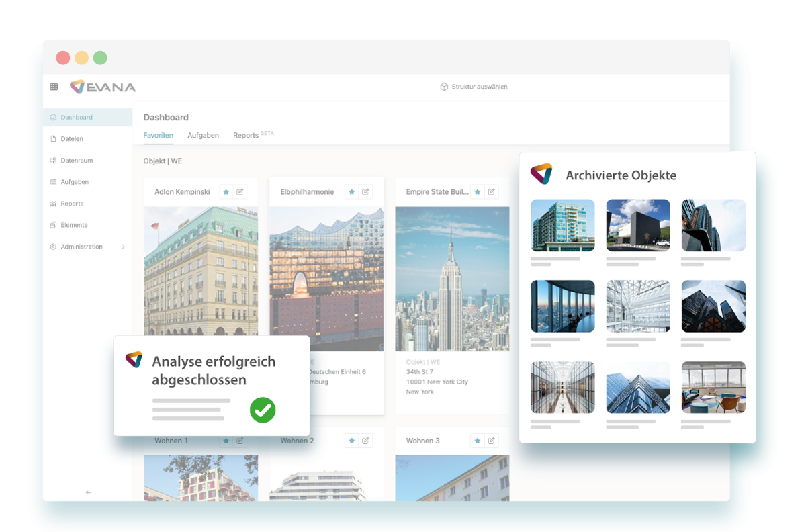Image resolution: width=806 pixels, height=532 pixels.
Task: Switch to the Aufgaben tab
Action: 203,135
